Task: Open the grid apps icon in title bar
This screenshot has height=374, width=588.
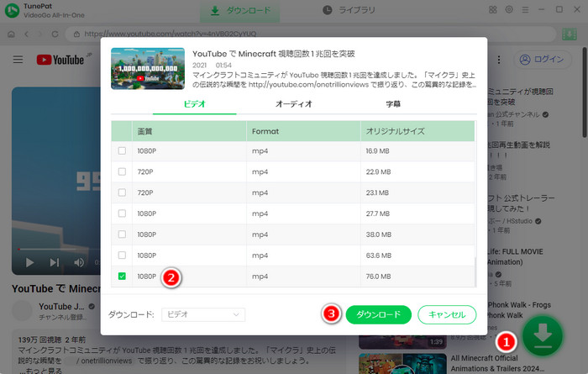Action: [x=493, y=10]
